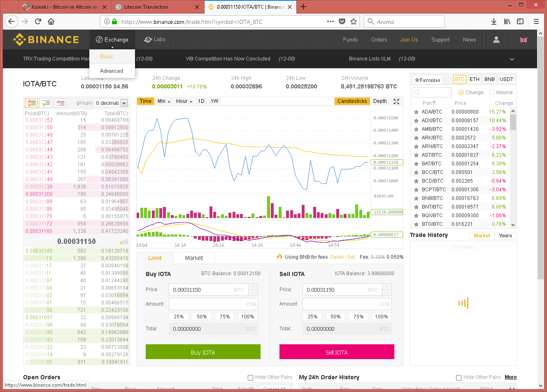Set buy amount to 50%
The image size is (547, 392).
click(x=202, y=316)
